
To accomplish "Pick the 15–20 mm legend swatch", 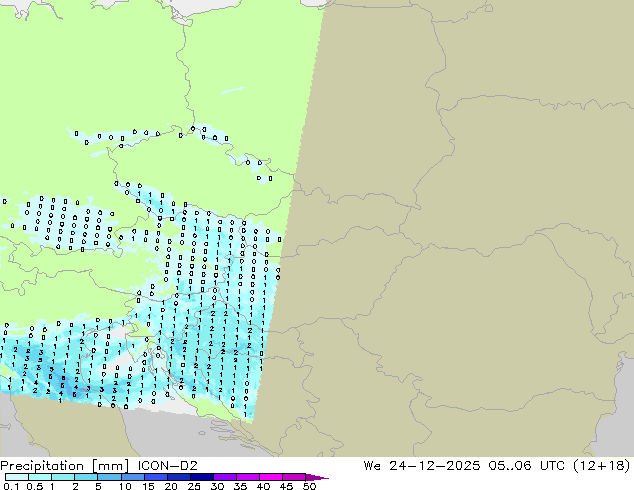I will pos(155,477).
